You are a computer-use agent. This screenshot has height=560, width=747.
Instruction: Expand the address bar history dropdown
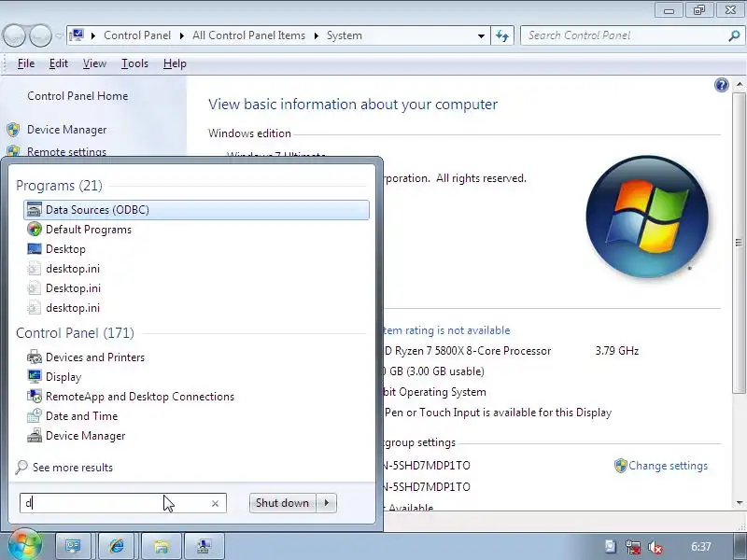(x=481, y=35)
